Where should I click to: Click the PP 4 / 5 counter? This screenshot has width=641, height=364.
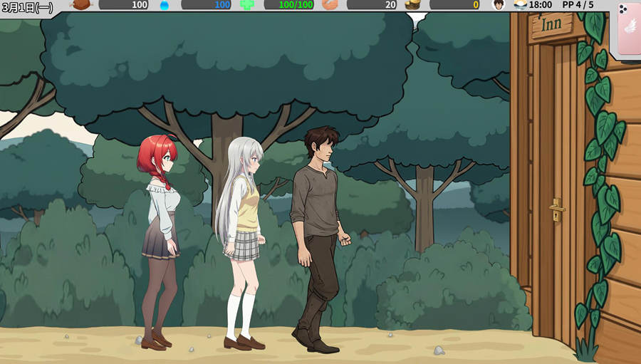578,5
